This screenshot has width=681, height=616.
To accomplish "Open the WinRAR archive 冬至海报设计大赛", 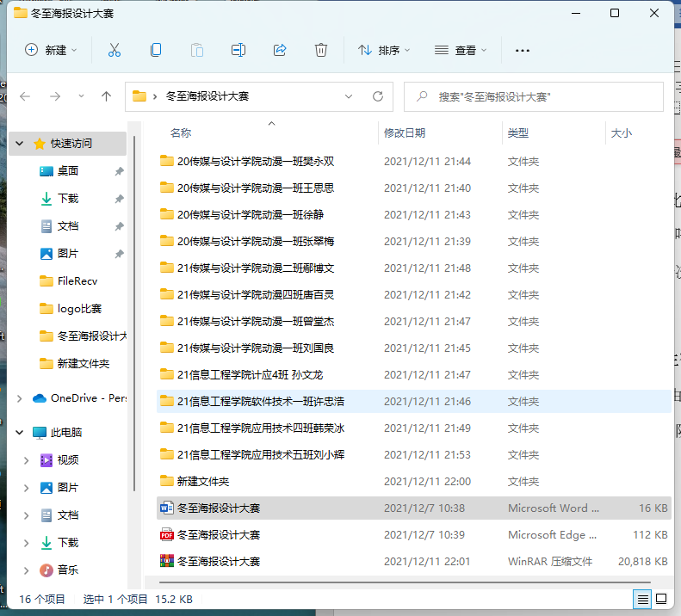I will [x=219, y=561].
